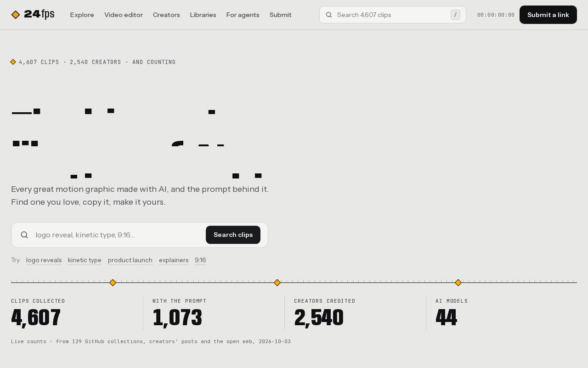The image size is (588, 368).
Task: Open the Video editor page
Action: tap(124, 15)
